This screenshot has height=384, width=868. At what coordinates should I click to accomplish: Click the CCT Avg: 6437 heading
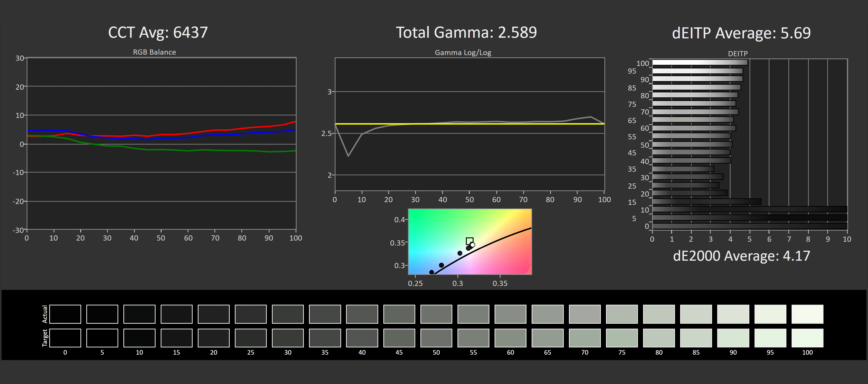click(x=158, y=33)
